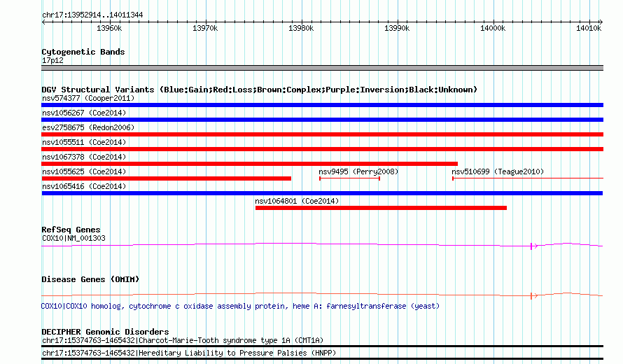This screenshot has width=623, height=364.
Task: Click the nsv1055625 (Coe2014) label
Action: pos(84,171)
